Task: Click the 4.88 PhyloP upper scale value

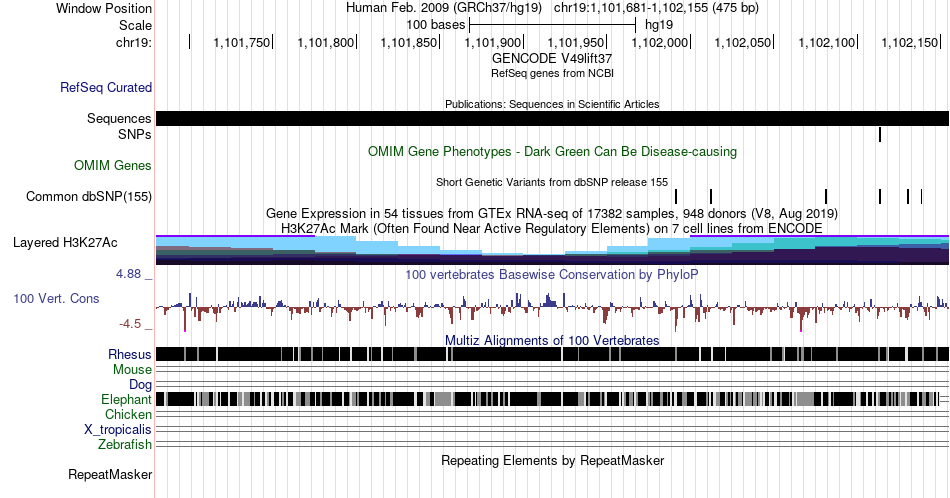Action: 128,274
